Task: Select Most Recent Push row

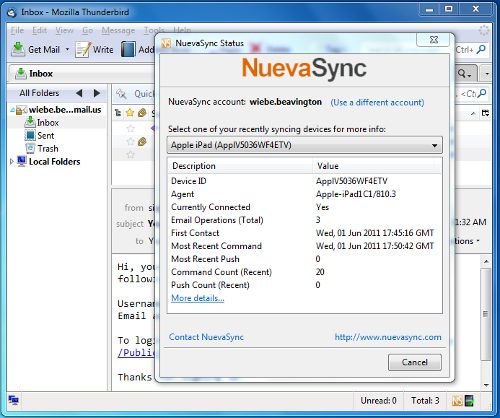Action: [x=305, y=259]
